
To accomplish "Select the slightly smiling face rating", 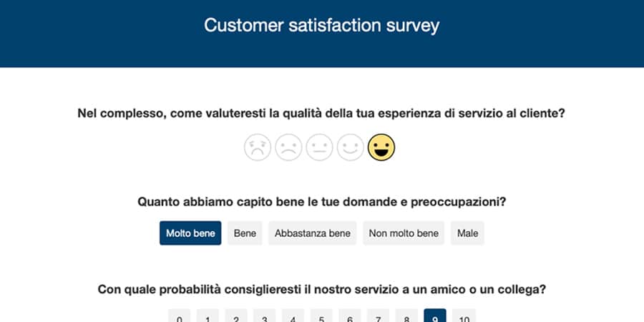I will 351,147.
